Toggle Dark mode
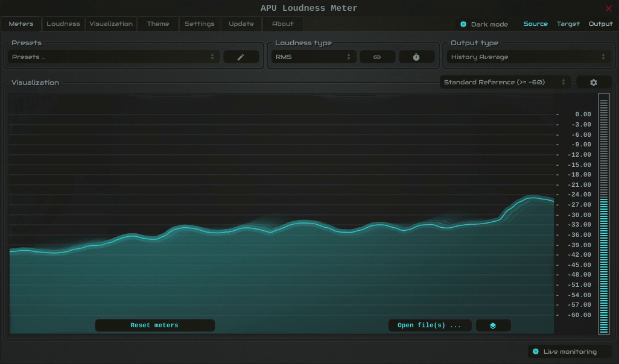This screenshot has width=619, height=364. point(484,24)
